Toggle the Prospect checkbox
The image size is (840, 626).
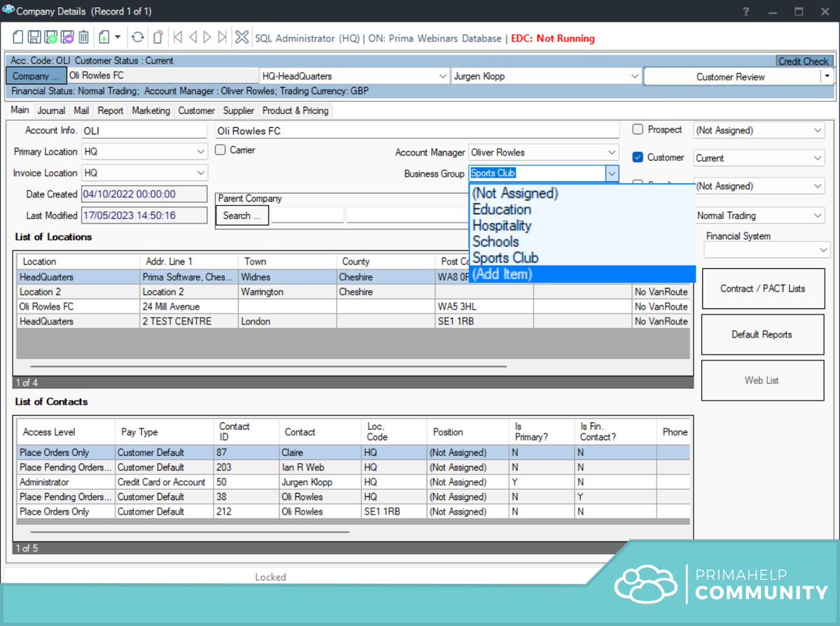click(x=638, y=129)
